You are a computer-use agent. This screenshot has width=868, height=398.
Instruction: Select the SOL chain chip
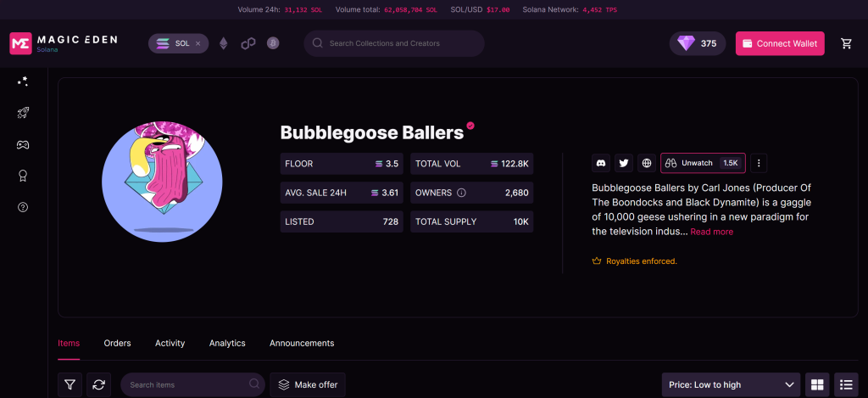(x=178, y=43)
